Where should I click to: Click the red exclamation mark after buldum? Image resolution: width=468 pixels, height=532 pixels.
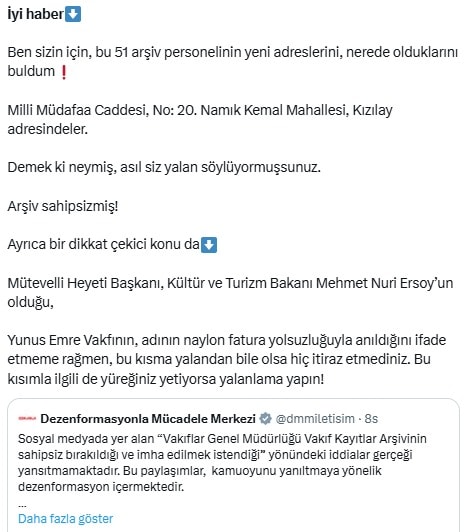coord(63,72)
